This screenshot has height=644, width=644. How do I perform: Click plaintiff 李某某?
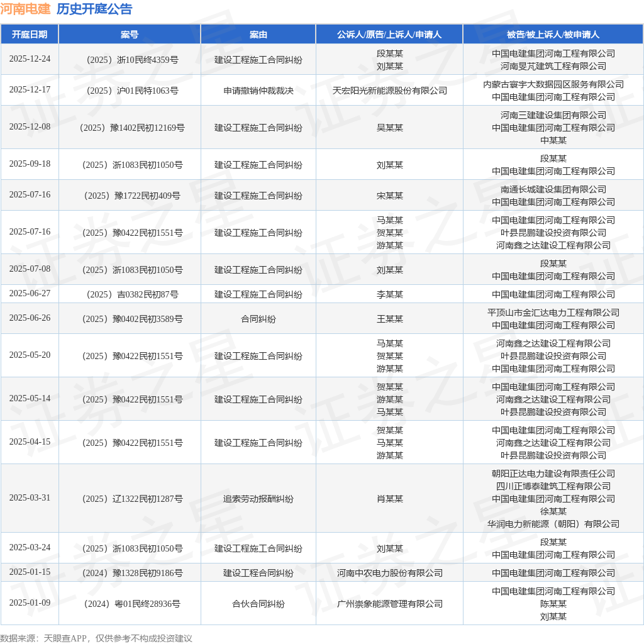(x=389, y=294)
